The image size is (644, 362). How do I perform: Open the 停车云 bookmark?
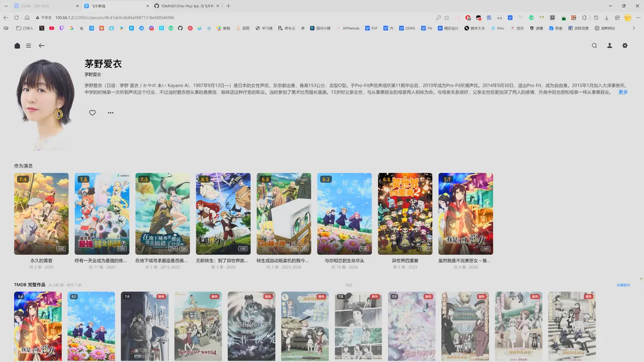coord(287,28)
